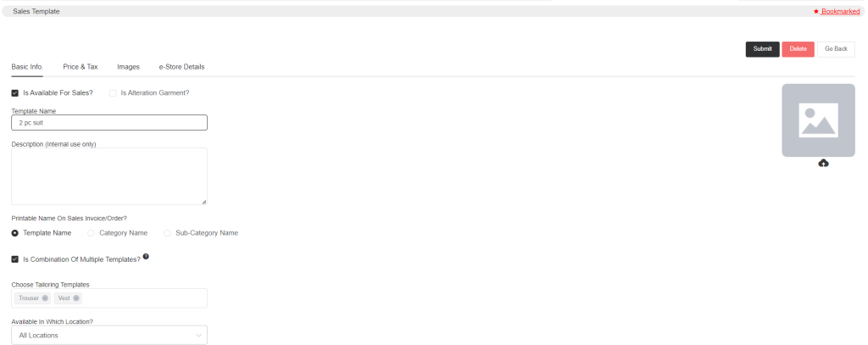Click into the Description text area
The width and height of the screenshot is (868, 345).
(x=109, y=176)
